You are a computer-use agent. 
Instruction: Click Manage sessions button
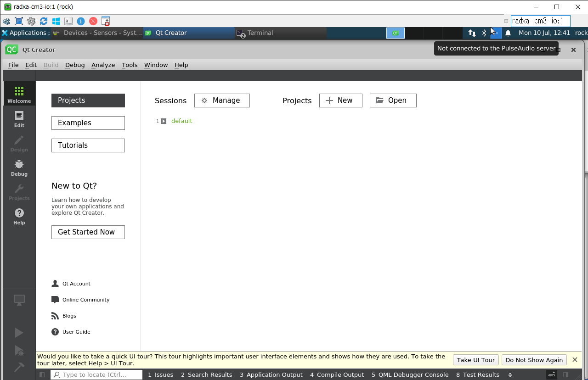pos(222,101)
